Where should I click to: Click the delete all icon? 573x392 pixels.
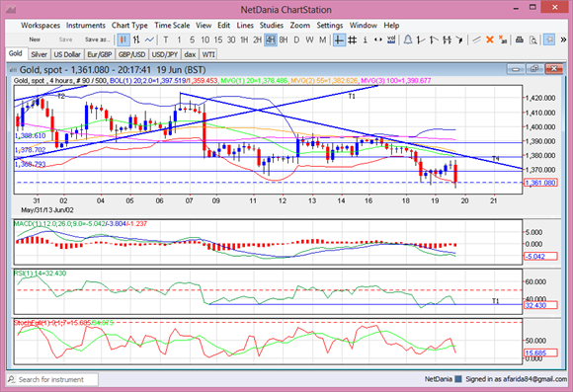click(503, 39)
